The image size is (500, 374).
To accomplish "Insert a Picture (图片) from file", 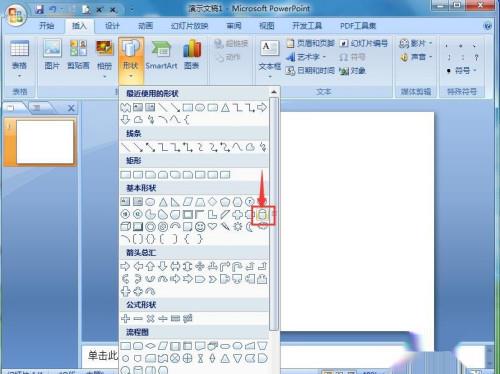I will [x=52, y=55].
